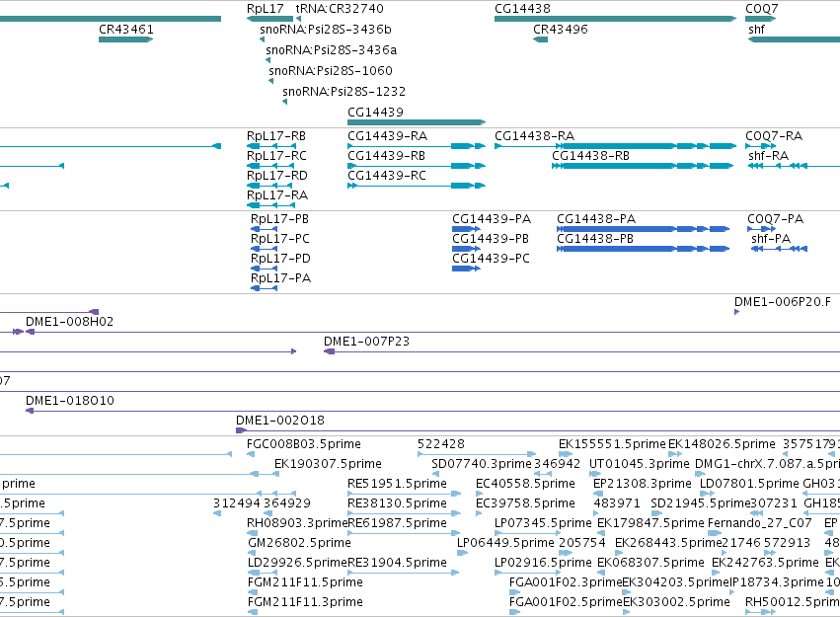Image resolution: width=840 pixels, height=617 pixels.
Task: Click the 522428 feature label
Action: [x=441, y=444]
